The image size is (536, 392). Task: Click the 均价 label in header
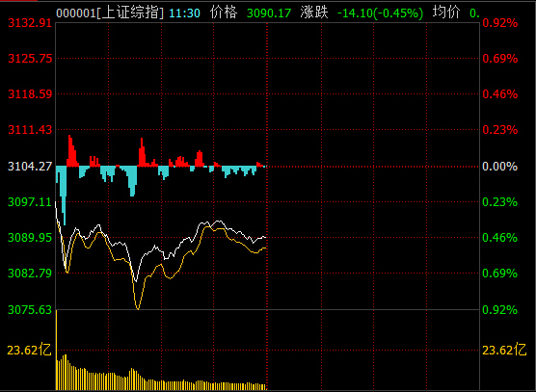click(446, 13)
